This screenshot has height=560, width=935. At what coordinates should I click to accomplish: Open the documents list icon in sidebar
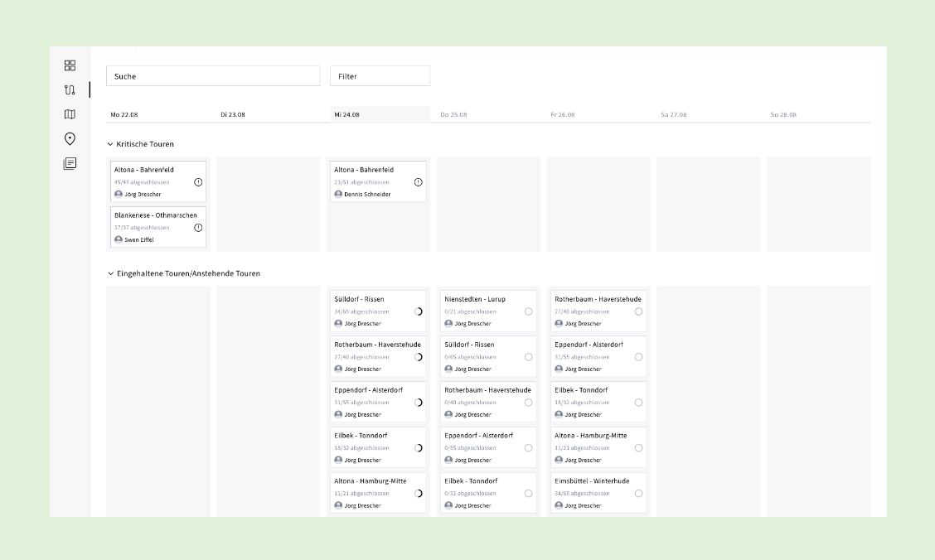[70, 163]
